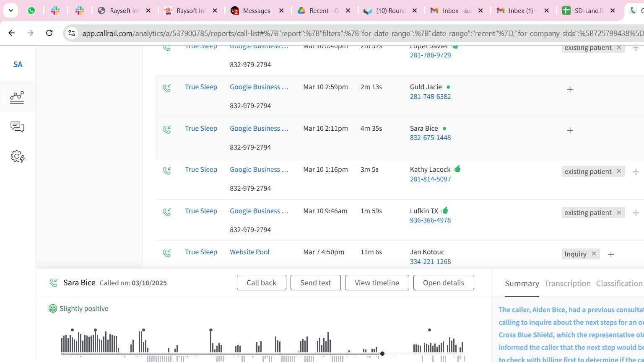Open Google Business source in Sara Bice row
The width and height of the screenshot is (644, 362).
[259, 128]
